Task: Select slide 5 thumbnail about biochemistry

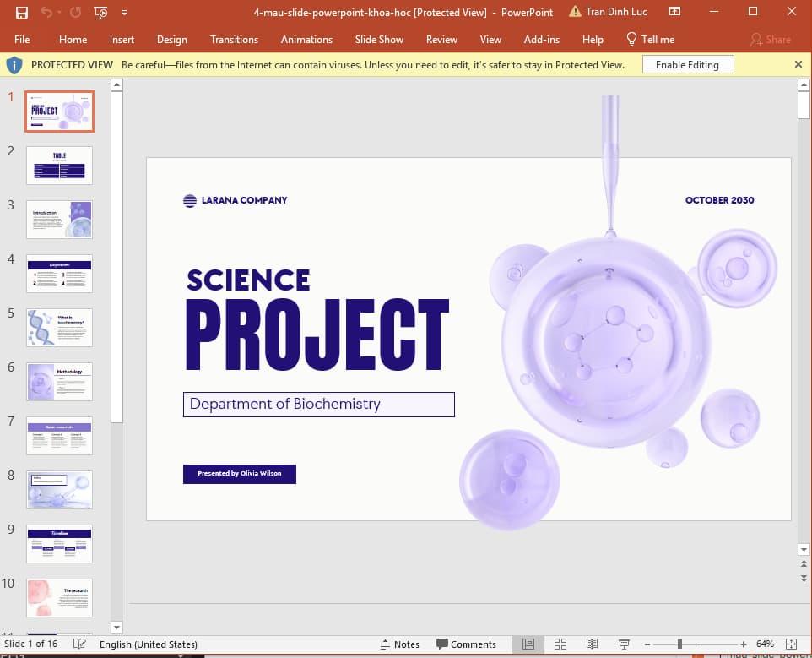Action: [x=59, y=327]
